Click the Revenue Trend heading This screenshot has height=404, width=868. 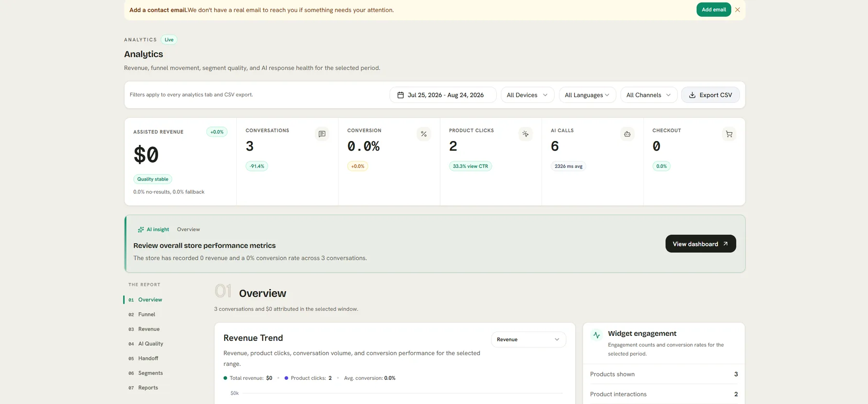click(x=253, y=338)
